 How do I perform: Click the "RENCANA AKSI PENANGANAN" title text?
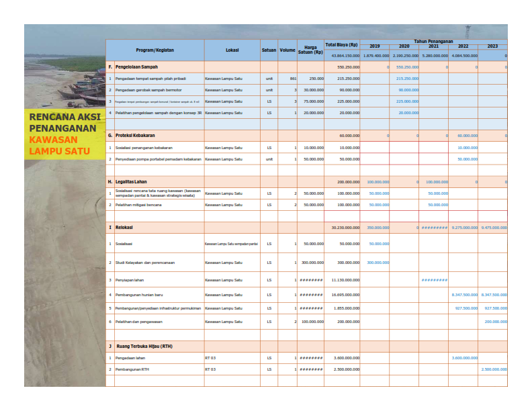click(64, 123)
